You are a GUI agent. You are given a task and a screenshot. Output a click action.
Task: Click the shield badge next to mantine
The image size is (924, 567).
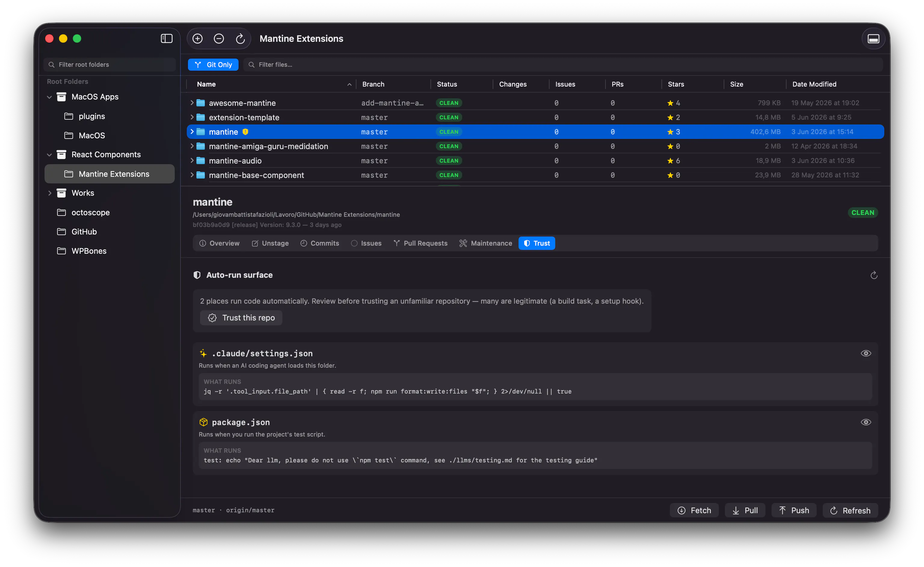245,132
